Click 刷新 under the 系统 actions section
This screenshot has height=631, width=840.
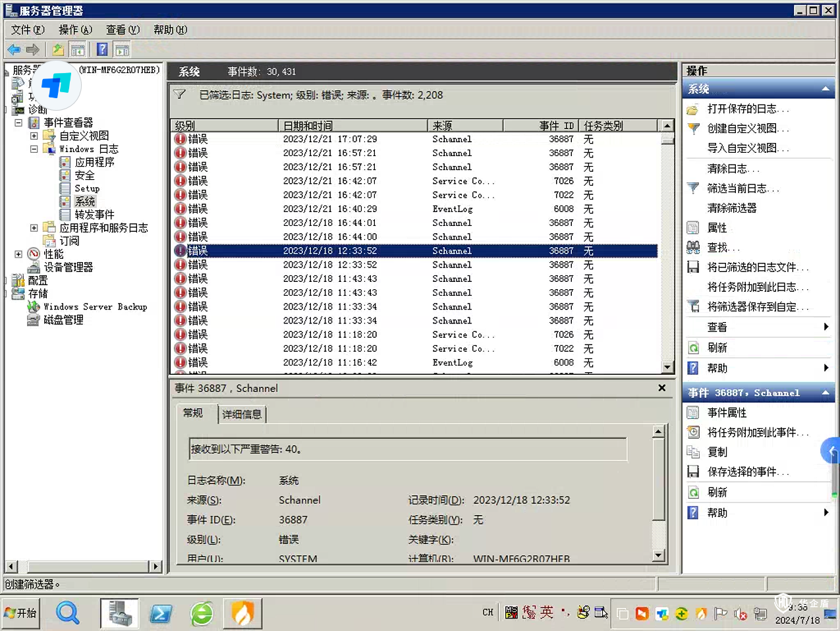click(717, 348)
